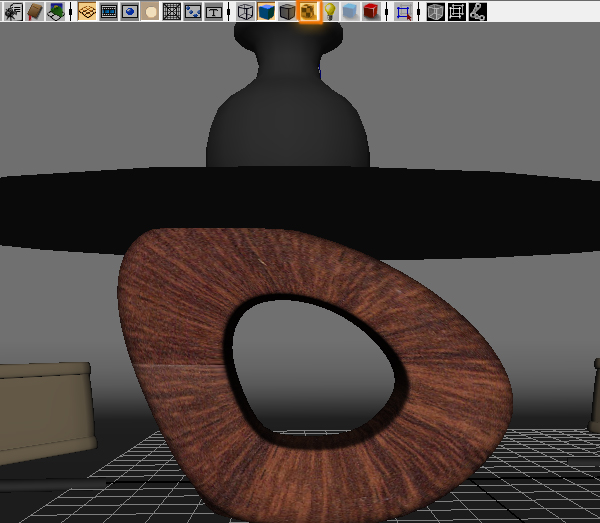Toggle the Safe Title overlay
The height and width of the screenshot is (523, 600).
coord(214,11)
